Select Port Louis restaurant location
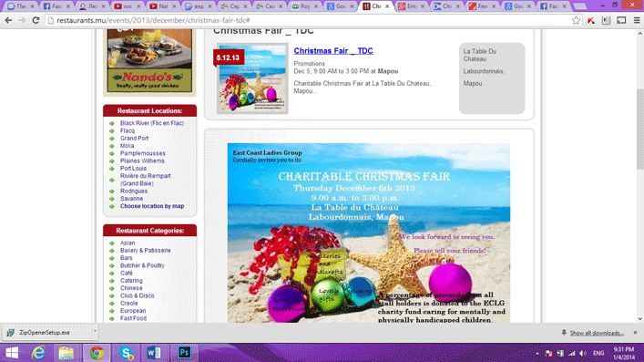The image size is (644, 362). coord(133,169)
